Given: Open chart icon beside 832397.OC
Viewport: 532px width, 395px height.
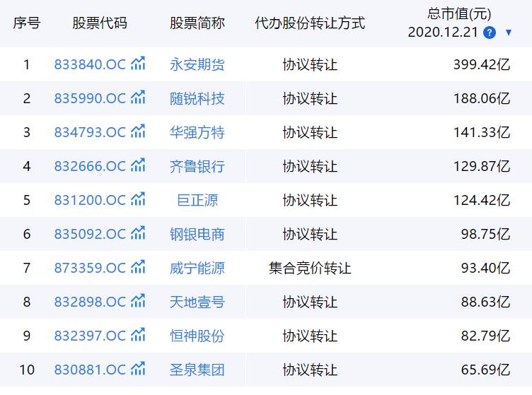Looking at the screenshot, I should coord(138,334).
